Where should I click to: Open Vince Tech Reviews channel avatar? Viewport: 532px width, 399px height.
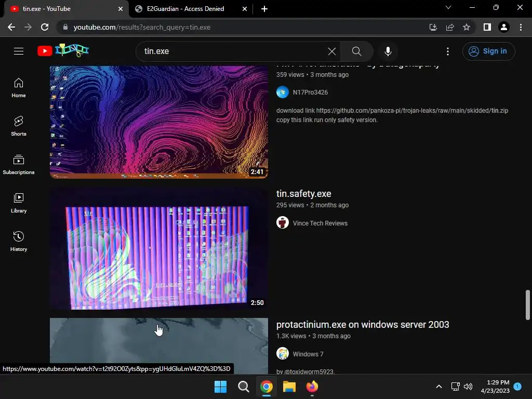(x=282, y=222)
